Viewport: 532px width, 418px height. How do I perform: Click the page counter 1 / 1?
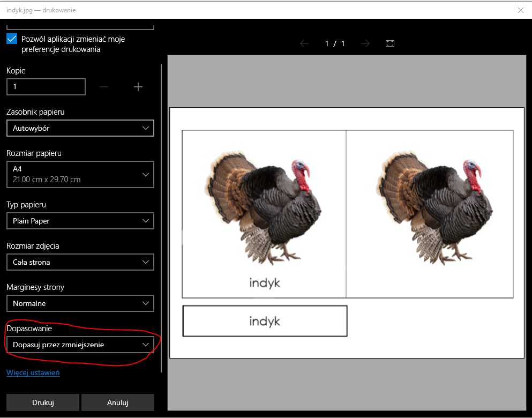tap(335, 43)
